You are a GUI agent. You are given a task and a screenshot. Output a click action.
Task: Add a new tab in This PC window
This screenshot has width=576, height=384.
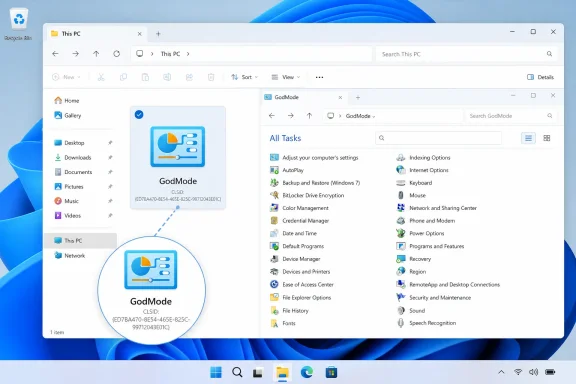[158, 34]
